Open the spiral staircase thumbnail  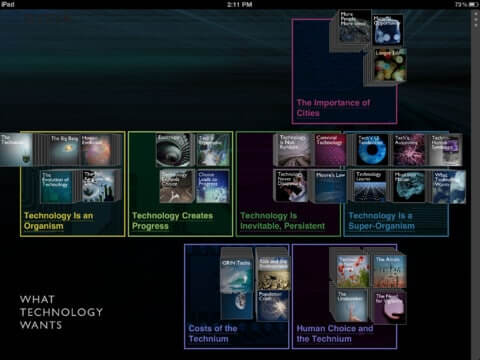(174, 150)
